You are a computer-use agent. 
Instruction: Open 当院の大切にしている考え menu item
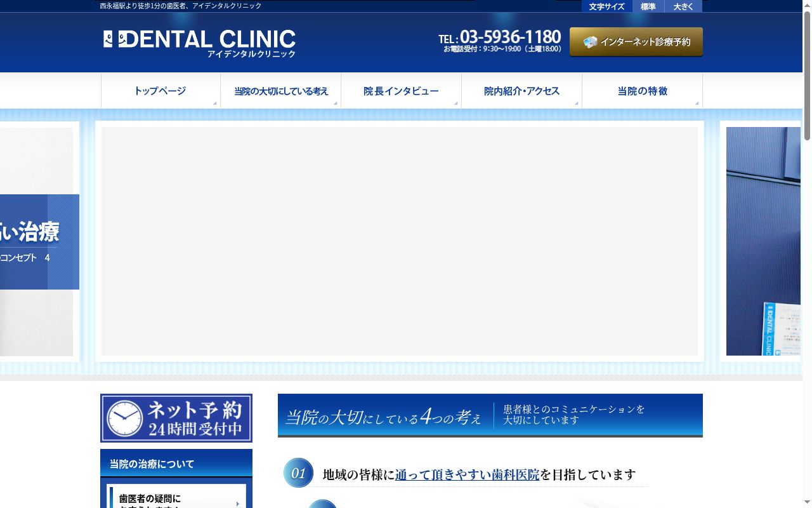pyautogui.click(x=281, y=91)
